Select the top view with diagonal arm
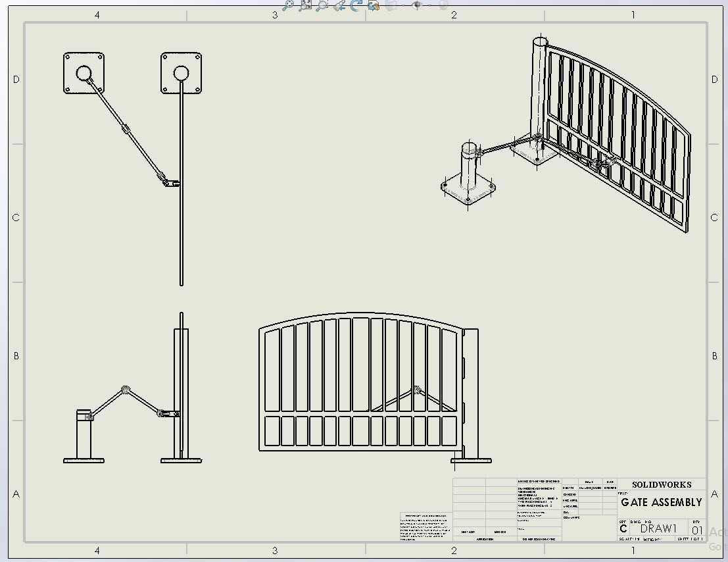728x562 pixels. (132, 132)
